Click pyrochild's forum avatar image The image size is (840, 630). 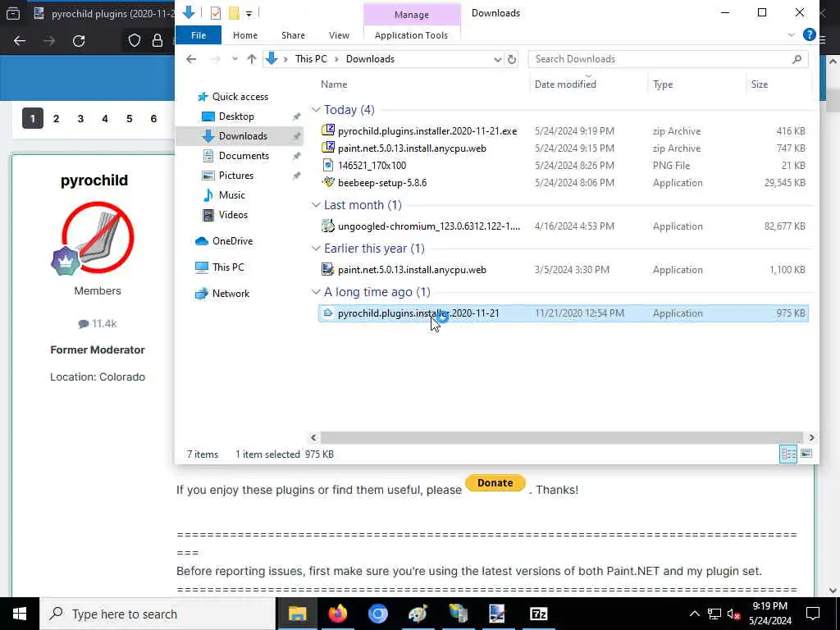[x=98, y=237]
